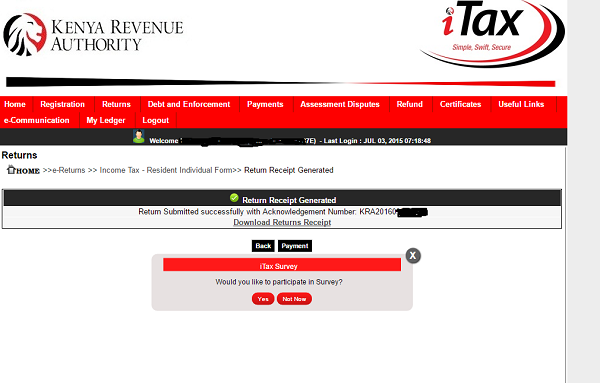Click the Download Returns Receipt link
Screen dimensions: 600x383
[282, 222]
